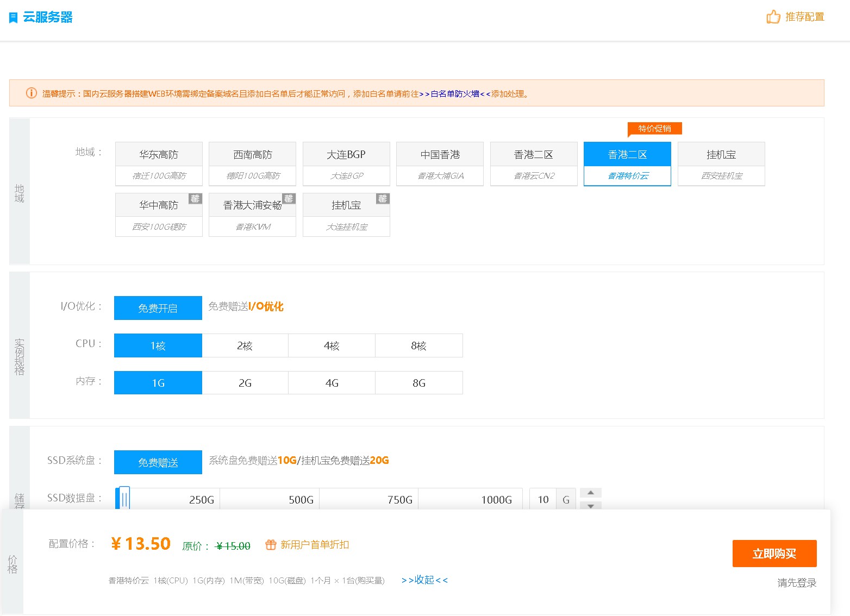
Task: Pick 1G memory option
Action: coord(158,383)
